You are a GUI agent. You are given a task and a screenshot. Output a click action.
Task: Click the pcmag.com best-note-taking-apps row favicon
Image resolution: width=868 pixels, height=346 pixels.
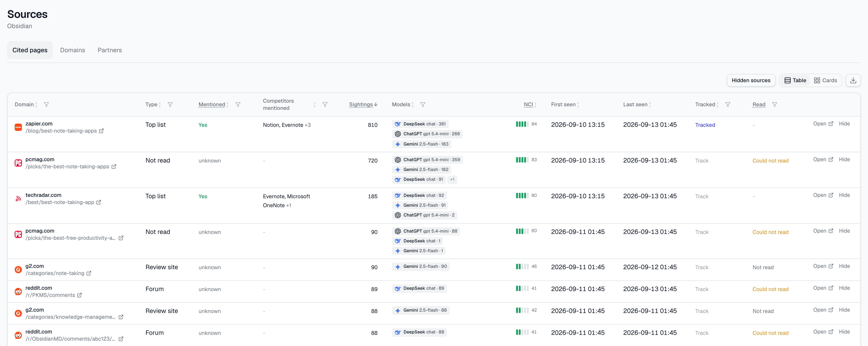18,163
